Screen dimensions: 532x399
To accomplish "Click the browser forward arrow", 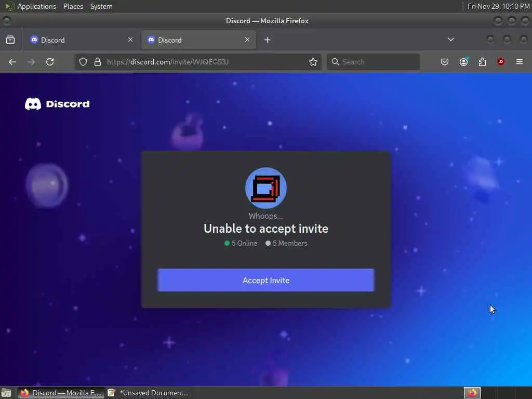I will pyautogui.click(x=31, y=62).
